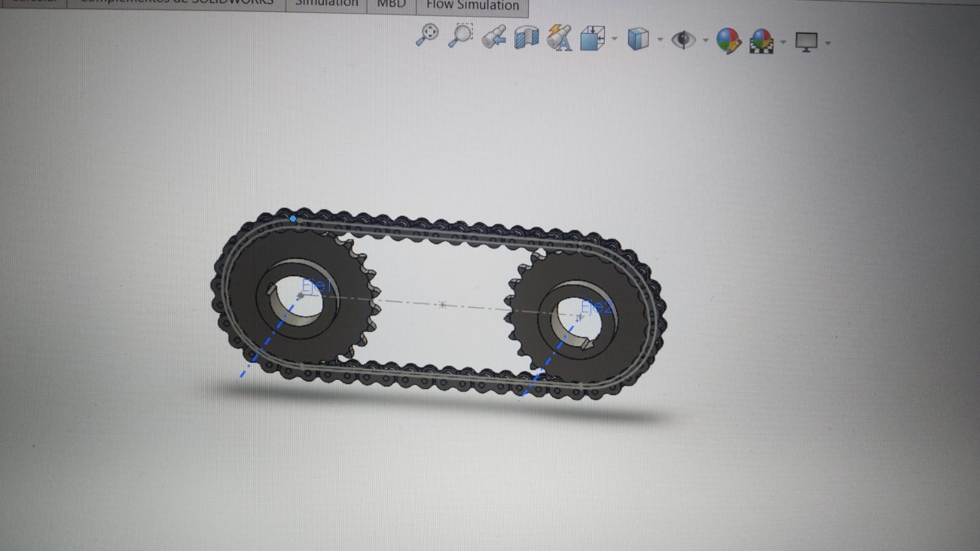
Task: Click the midpoint marker on the centerline
Action: [443, 305]
